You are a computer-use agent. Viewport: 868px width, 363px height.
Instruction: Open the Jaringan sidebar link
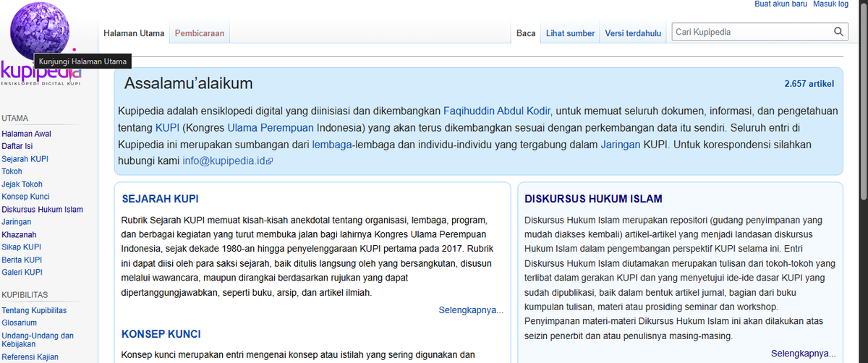pyautogui.click(x=17, y=222)
